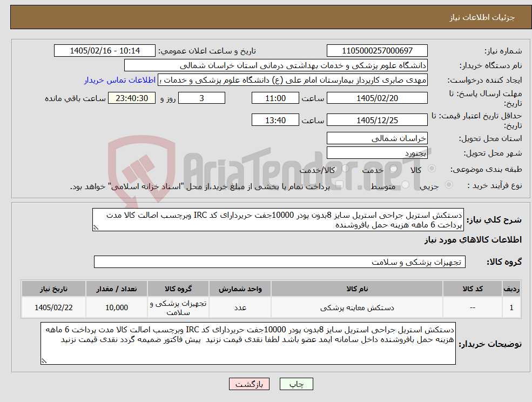
Task: Click the request creator name field
Action: [292, 80]
